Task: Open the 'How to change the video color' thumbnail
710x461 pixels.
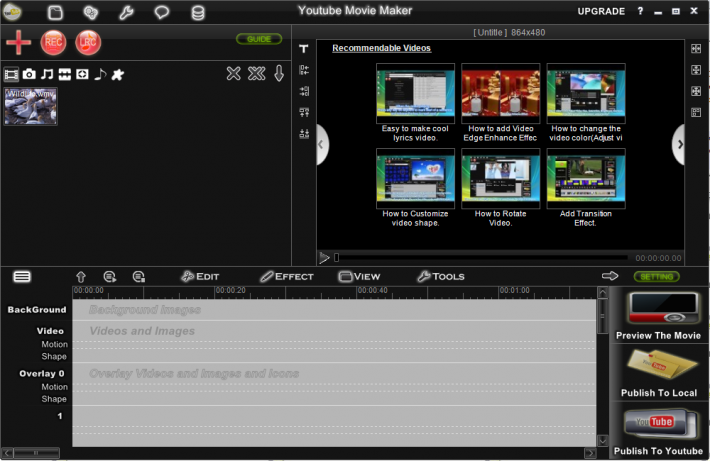Action: click(x=586, y=93)
